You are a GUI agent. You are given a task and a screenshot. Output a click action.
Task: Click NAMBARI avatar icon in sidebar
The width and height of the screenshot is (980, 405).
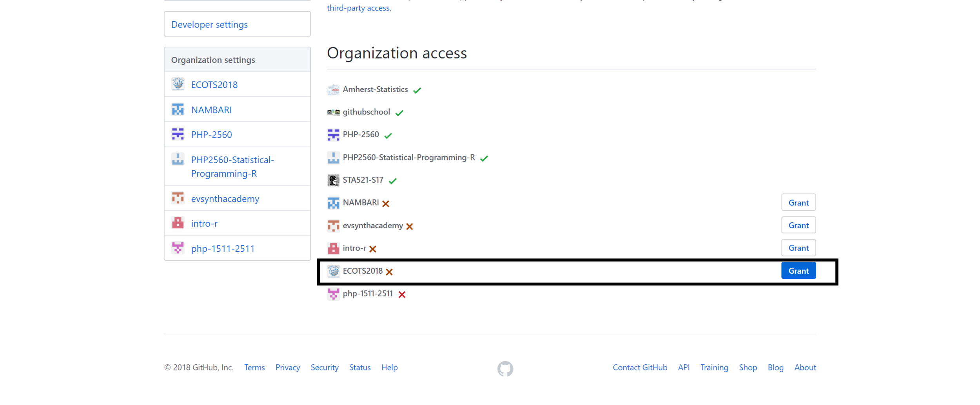point(178,109)
